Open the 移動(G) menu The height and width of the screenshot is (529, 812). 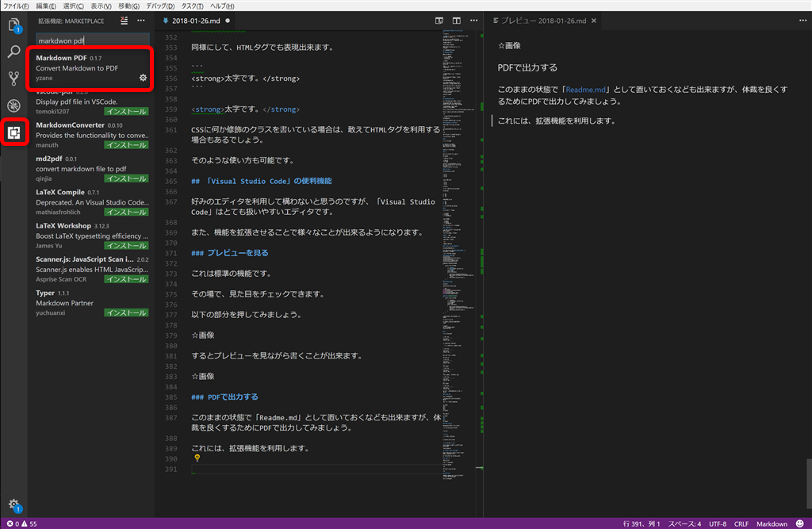click(128, 6)
